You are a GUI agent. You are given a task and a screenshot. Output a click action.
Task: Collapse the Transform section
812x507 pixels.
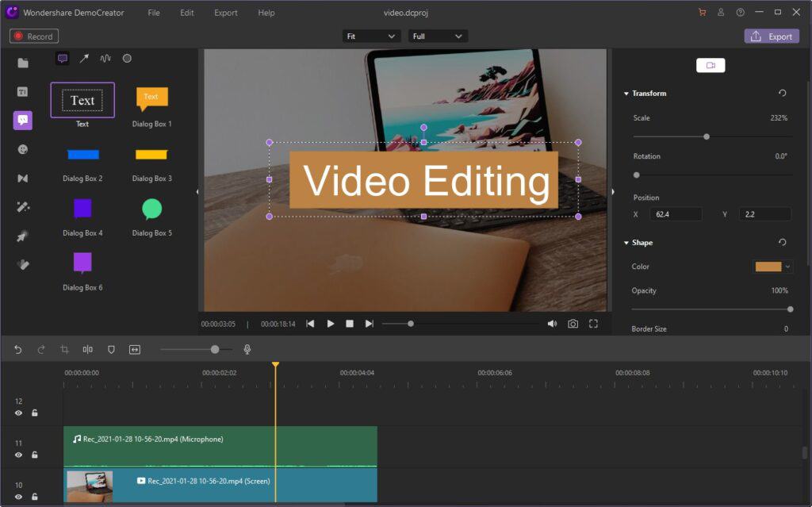coord(626,94)
